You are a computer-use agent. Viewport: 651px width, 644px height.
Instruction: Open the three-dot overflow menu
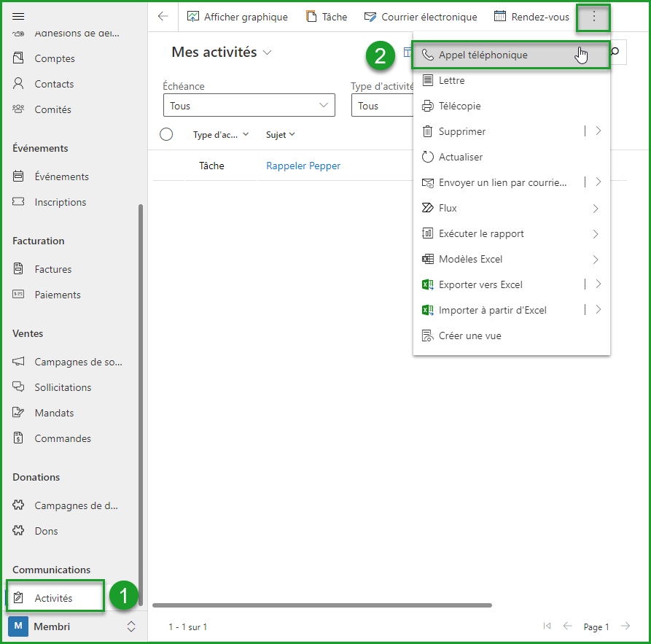pos(593,17)
